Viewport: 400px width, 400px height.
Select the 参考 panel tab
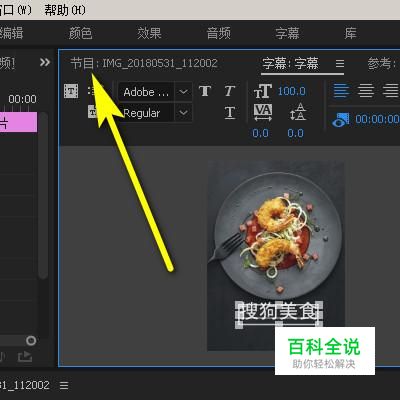point(382,63)
